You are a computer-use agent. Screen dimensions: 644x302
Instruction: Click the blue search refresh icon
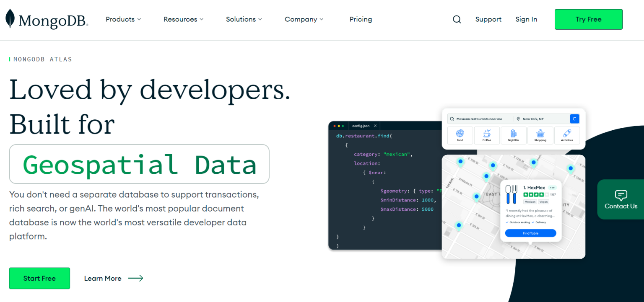click(574, 119)
